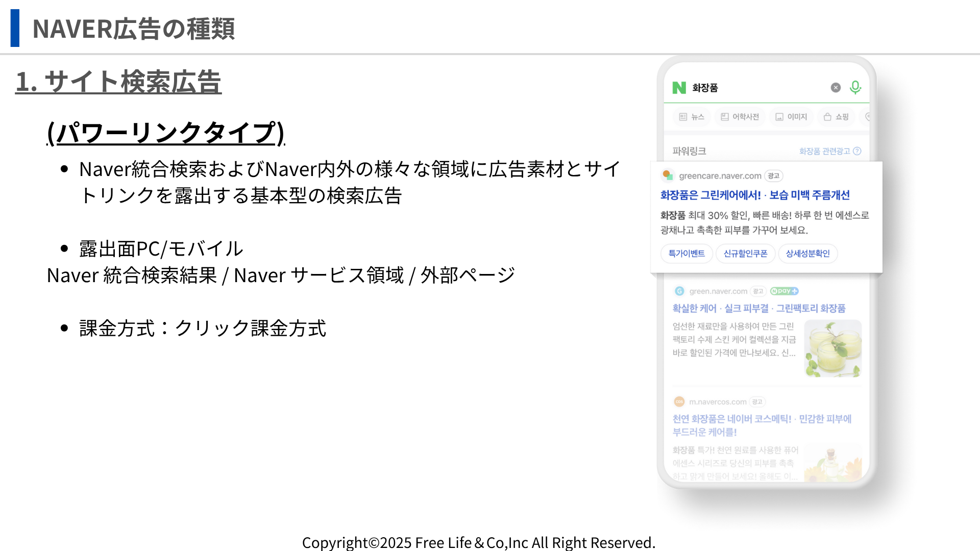Click the 화장품 search input field
The image size is (980, 551).
pyautogui.click(x=755, y=88)
